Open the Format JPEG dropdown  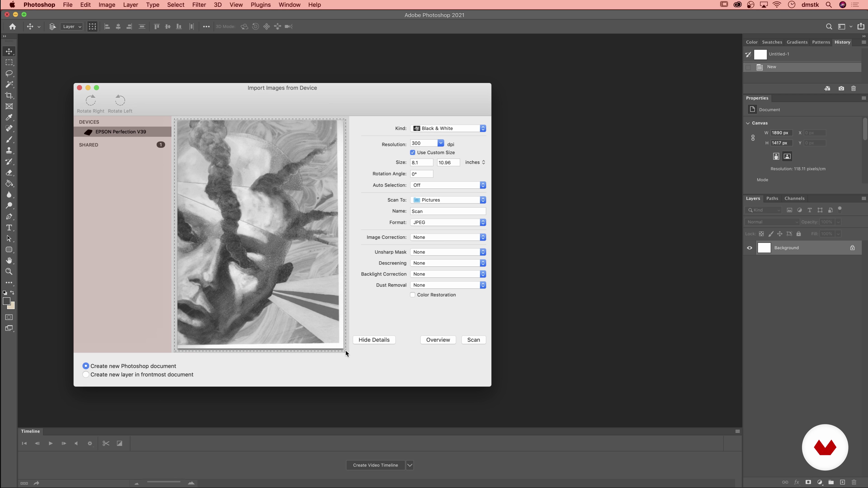(448, 223)
